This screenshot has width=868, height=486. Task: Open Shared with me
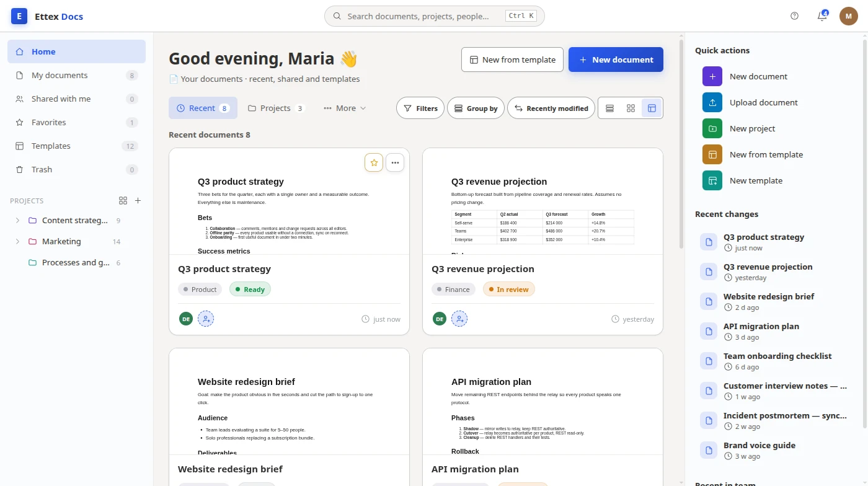click(76, 99)
